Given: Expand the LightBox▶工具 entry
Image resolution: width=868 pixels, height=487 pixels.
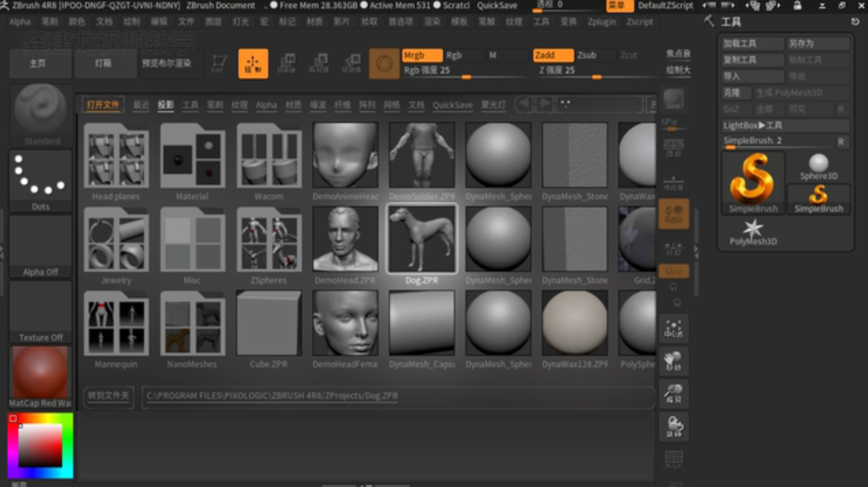Looking at the screenshot, I should click(785, 125).
